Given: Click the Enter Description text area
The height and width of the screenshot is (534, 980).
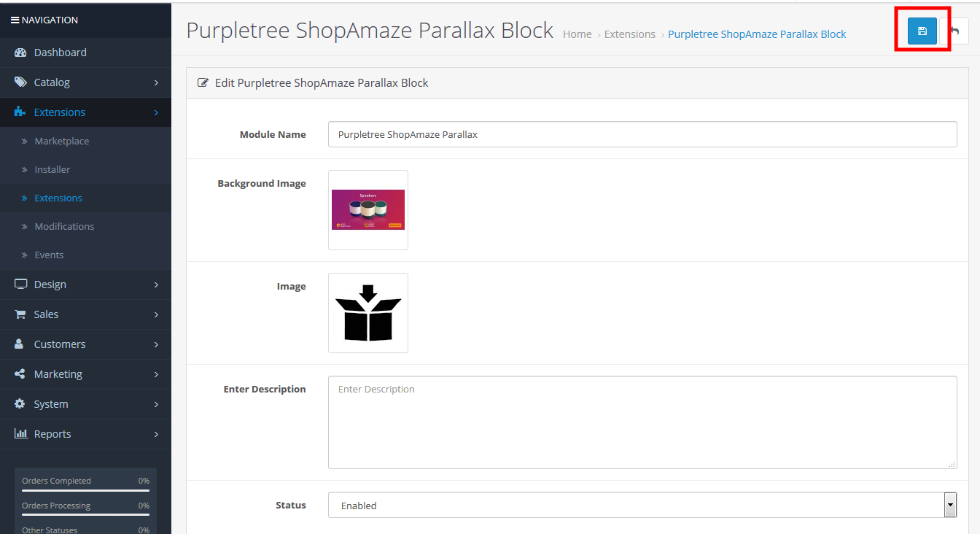Looking at the screenshot, I should pos(642,422).
